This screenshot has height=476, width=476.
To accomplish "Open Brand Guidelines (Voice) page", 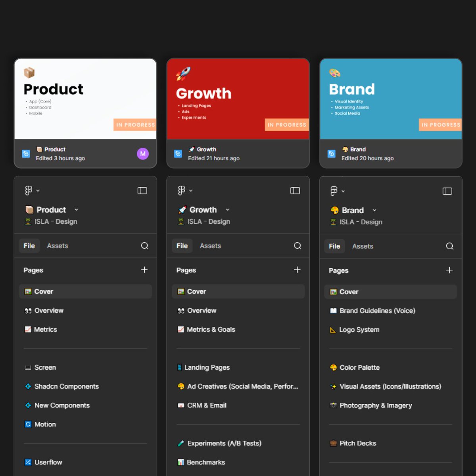I will tap(390, 311).
